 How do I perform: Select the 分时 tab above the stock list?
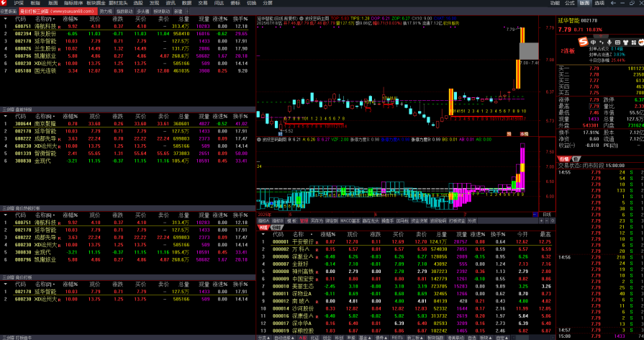[276, 227]
